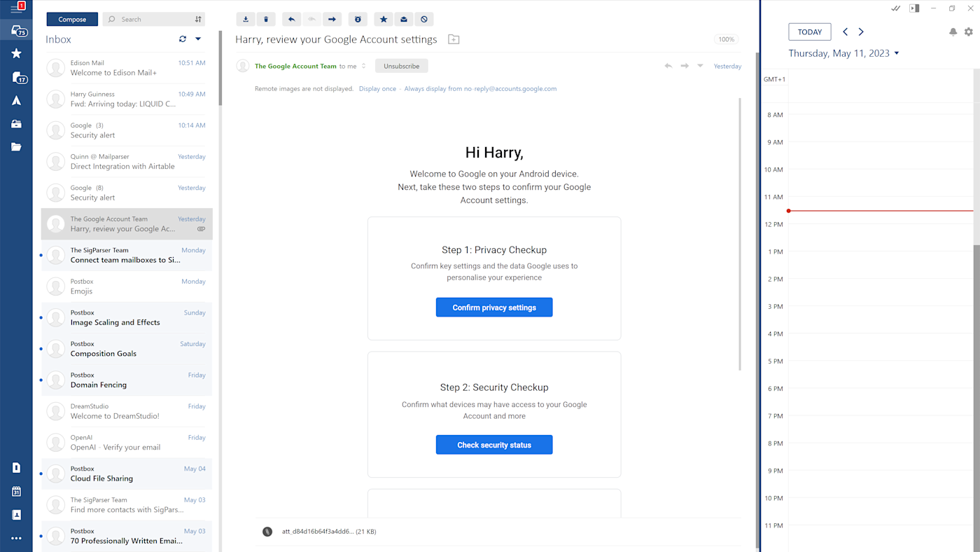Viewport: 980px width, 552px height.
Task: Delete the message with the trash icon
Action: [266, 20]
